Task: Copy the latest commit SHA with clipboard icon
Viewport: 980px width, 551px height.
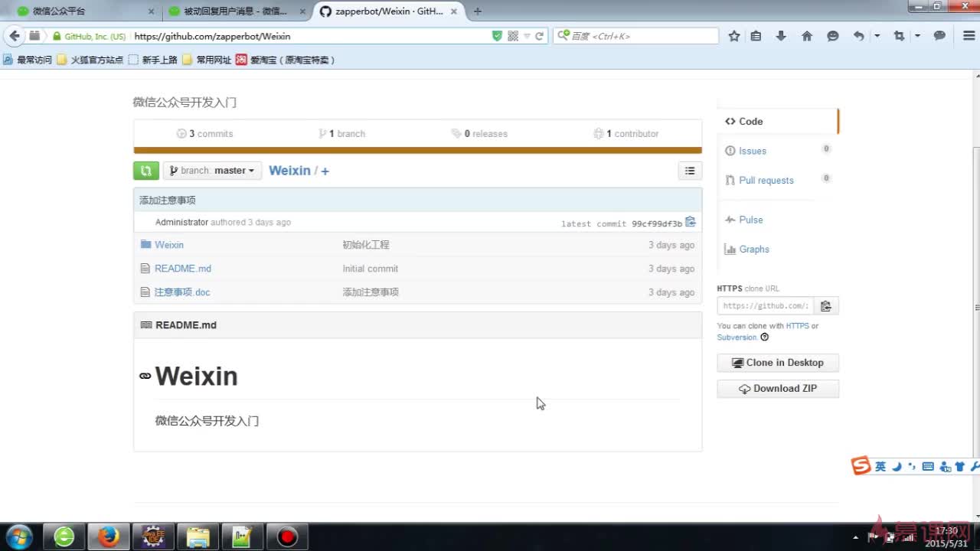Action: point(691,222)
